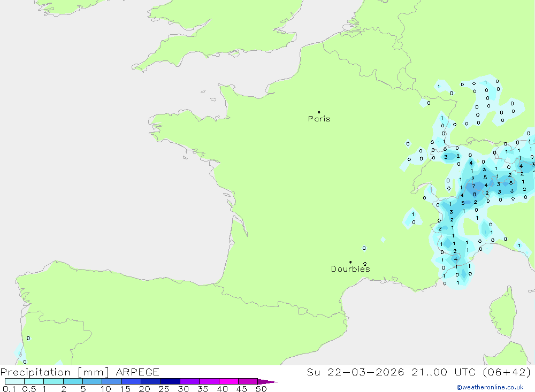
Task: Open the weatheronline.co.uk copyright link
Action: [490, 387]
